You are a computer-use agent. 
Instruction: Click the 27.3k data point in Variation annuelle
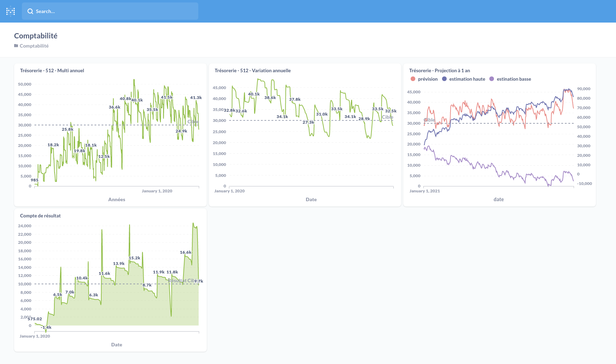coord(308,122)
